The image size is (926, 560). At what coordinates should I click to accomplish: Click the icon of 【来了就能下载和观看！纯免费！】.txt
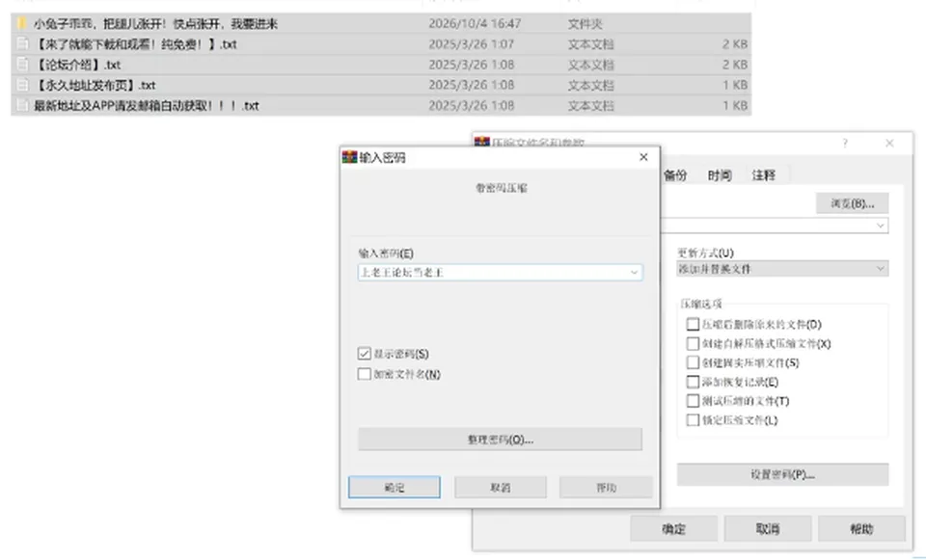tap(22, 43)
